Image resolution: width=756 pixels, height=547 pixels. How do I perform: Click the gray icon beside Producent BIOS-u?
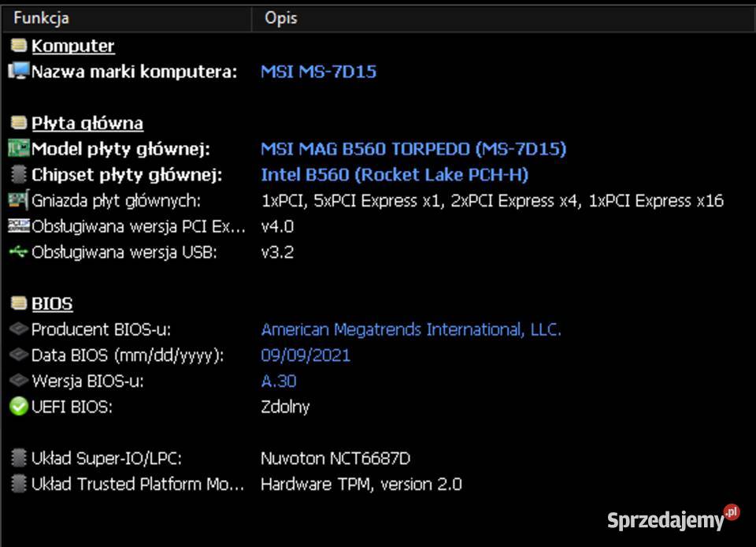(18, 329)
